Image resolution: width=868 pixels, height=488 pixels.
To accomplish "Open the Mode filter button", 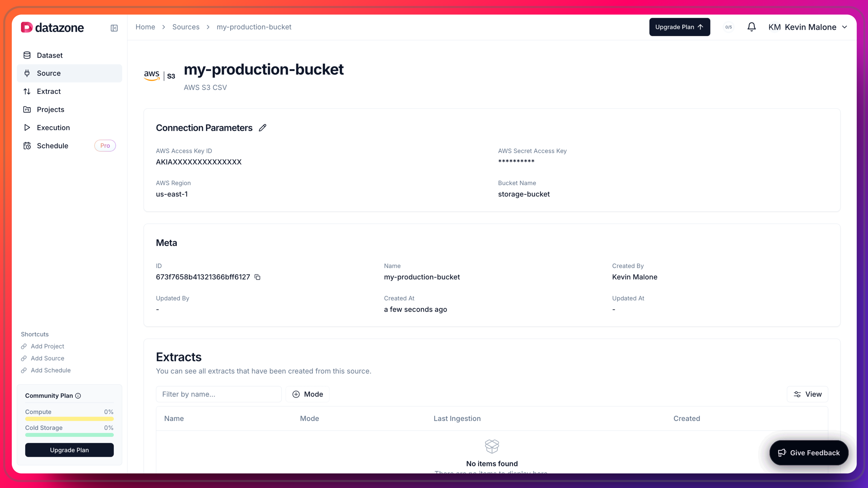I will point(308,394).
